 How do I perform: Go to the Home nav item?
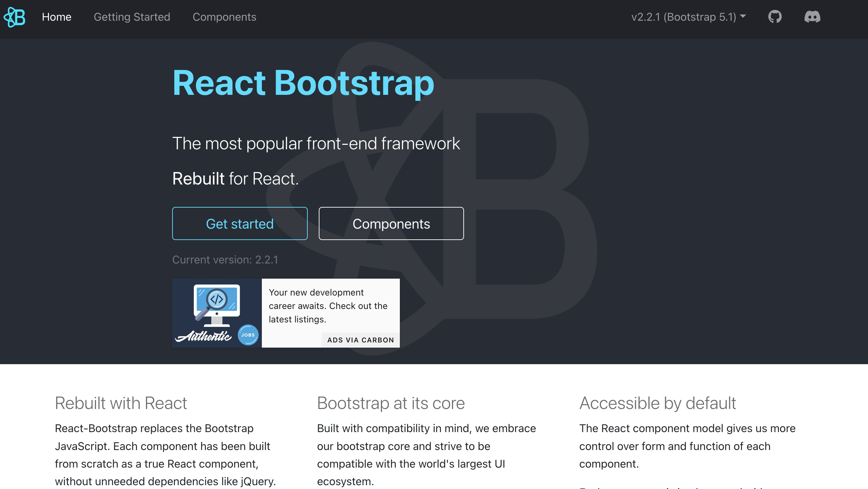click(x=57, y=17)
